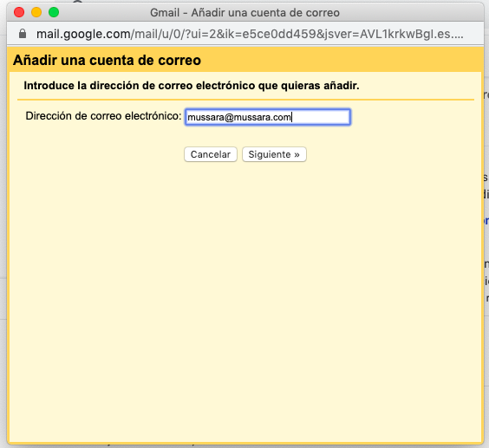
Task: Close the window with red button
Action: click(19, 12)
